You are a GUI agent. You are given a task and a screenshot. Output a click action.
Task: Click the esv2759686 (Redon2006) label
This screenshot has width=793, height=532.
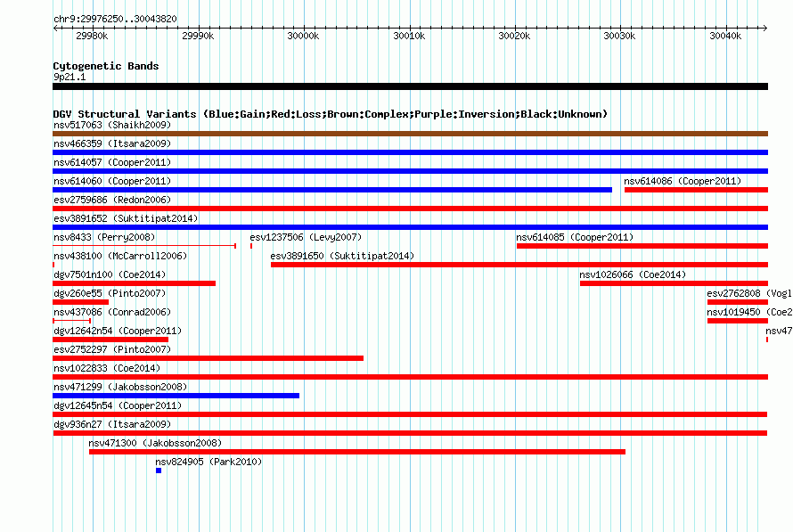112,200
